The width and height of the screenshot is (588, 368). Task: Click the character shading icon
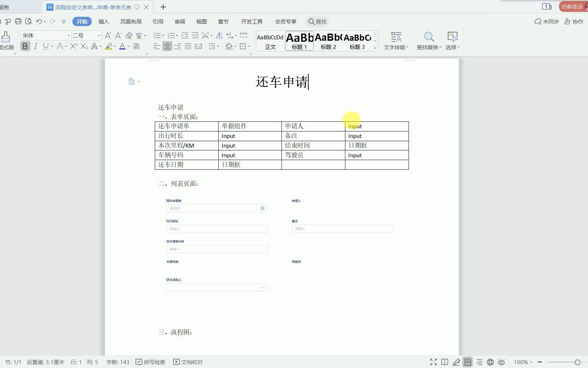pyautogui.click(x=136, y=46)
